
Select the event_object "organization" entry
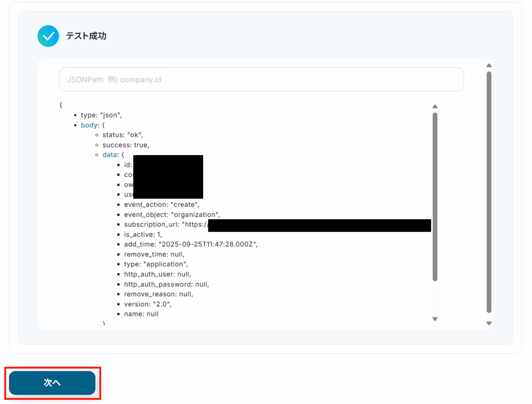point(172,215)
